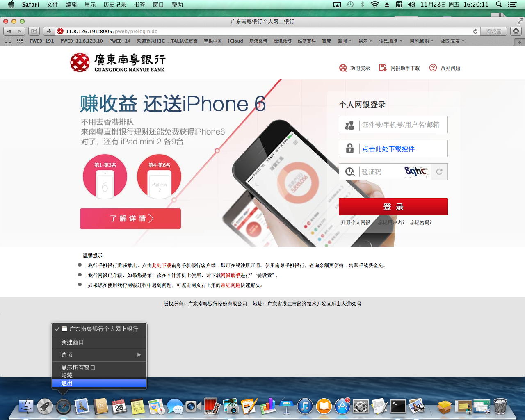Open Keynote podium icon in Dock
Viewport: 525px width, 420px height.
pos(287,406)
